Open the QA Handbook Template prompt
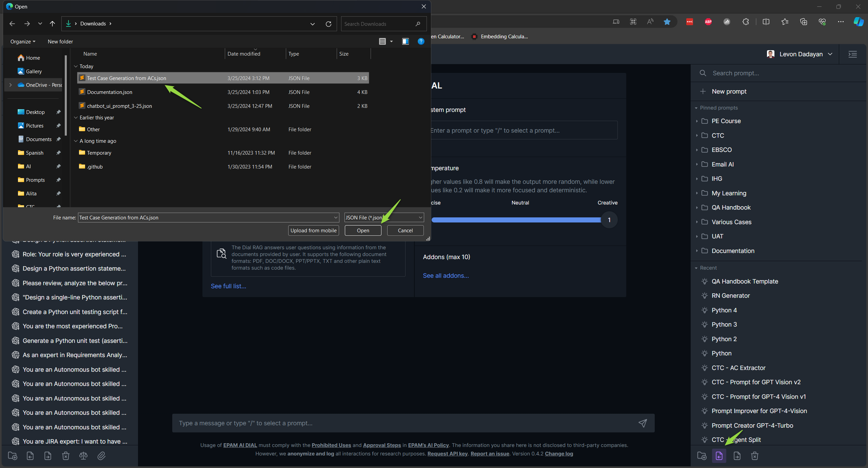This screenshot has height=468, width=868. (x=745, y=281)
